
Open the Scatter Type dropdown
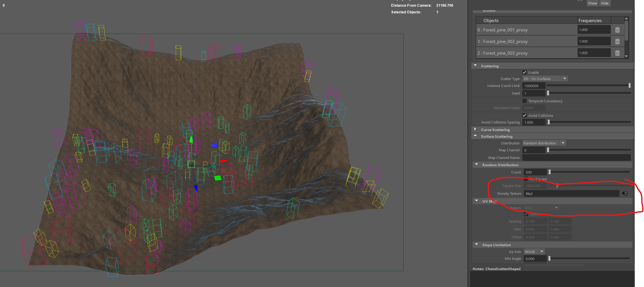pos(545,79)
